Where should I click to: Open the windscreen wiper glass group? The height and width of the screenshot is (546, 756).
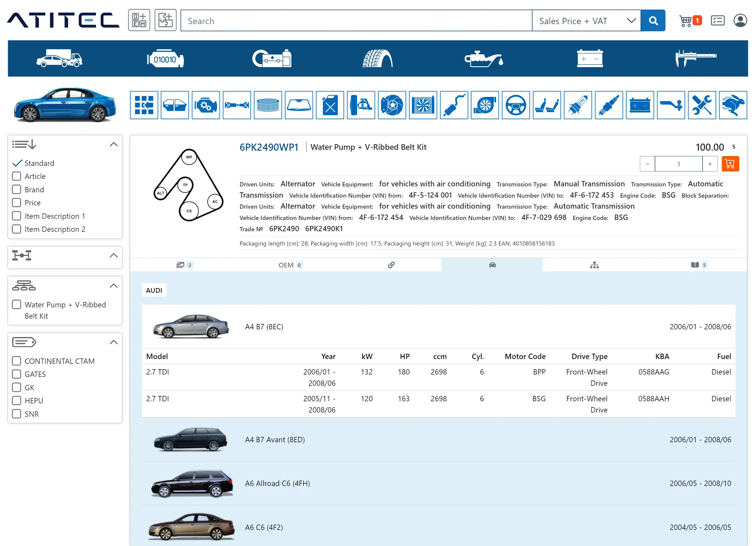pyautogui.click(x=299, y=105)
